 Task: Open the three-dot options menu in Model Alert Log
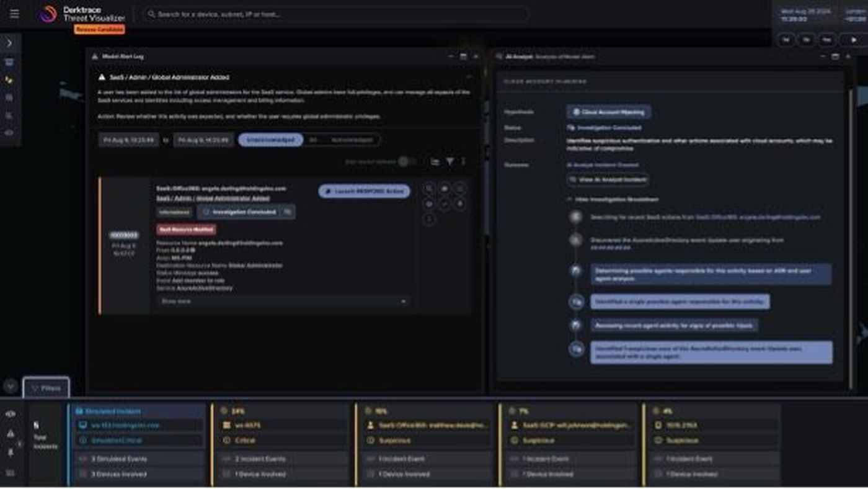point(463,161)
